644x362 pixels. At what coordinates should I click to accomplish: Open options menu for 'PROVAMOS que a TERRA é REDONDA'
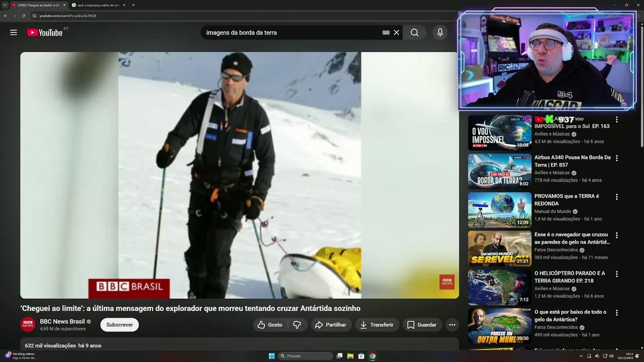[617, 197]
